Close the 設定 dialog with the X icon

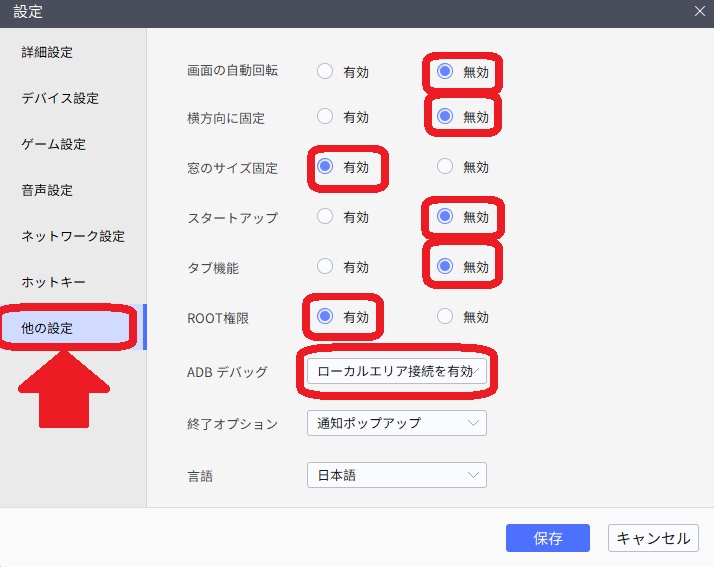[700, 11]
